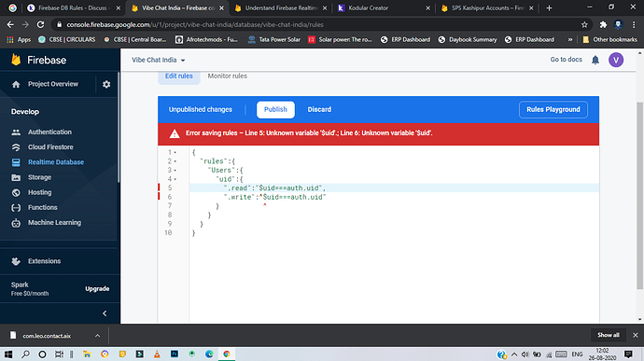Open Chrome three-dot menu

(634, 24)
